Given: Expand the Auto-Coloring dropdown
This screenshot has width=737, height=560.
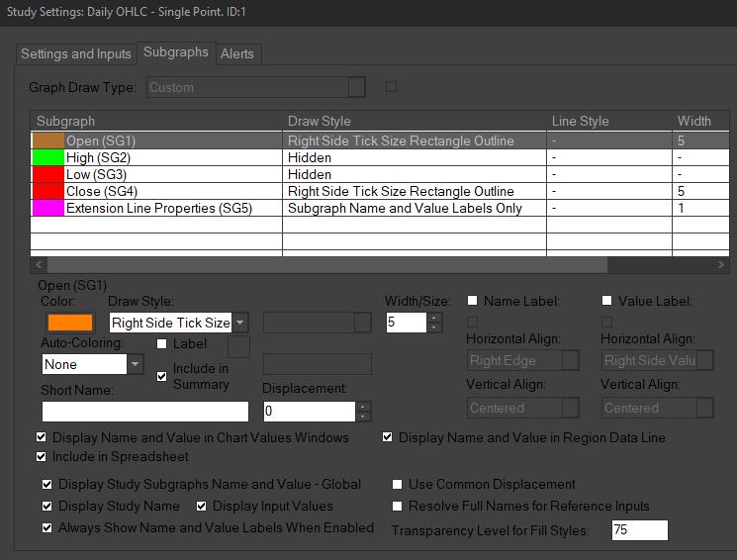Looking at the screenshot, I should [x=135, y=364].
